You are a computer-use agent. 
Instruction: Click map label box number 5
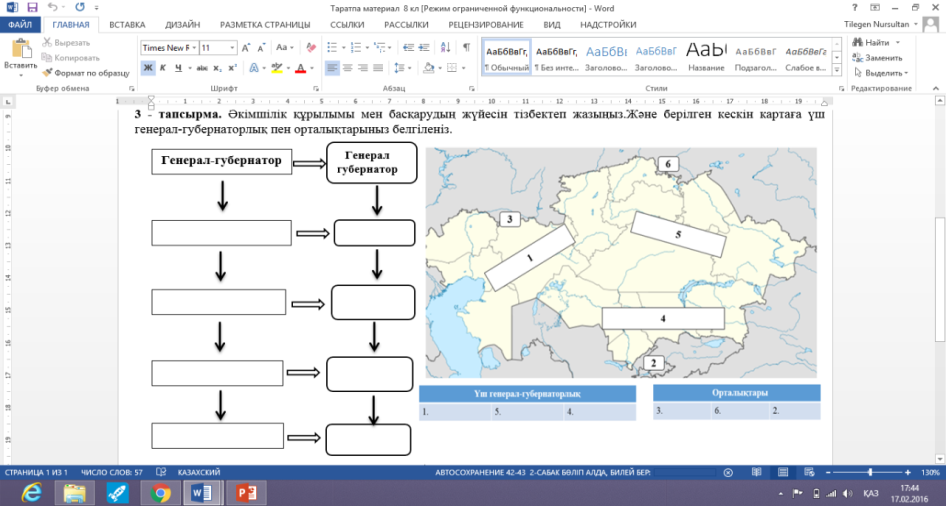(x=678, y=234)
